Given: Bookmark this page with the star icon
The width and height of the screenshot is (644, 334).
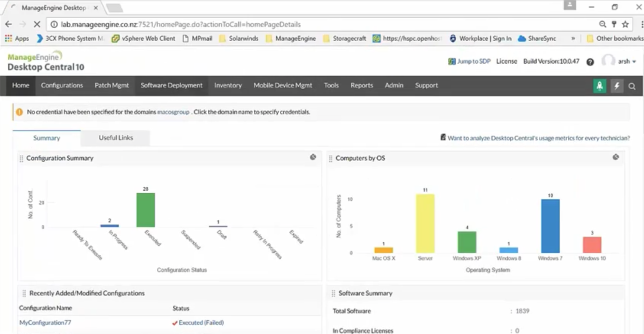Looking at the screenshot, I should 625,24.
